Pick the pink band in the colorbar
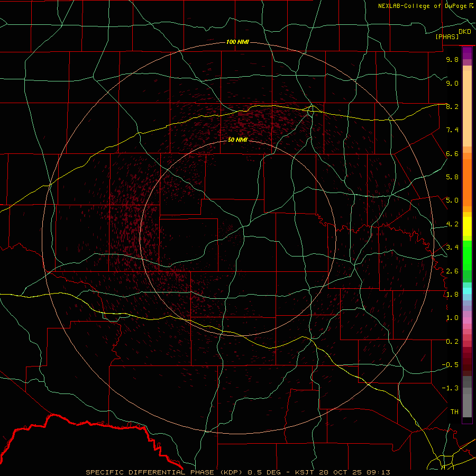The height and width of the screenshot is (476, 476). point(467,321)
